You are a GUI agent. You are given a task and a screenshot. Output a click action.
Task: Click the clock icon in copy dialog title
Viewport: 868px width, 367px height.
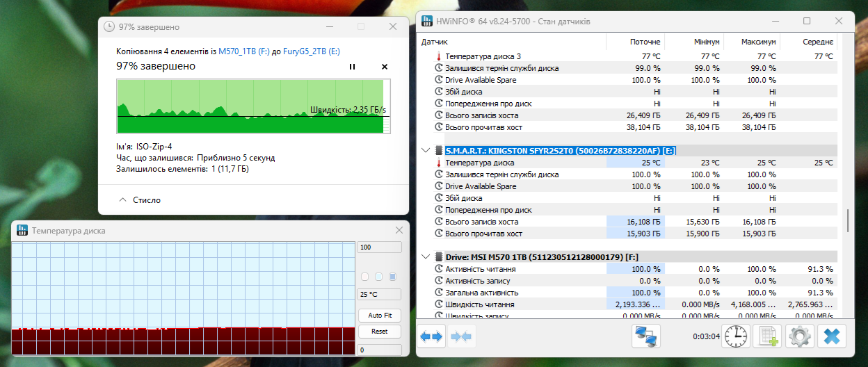(x=109, y=26)
